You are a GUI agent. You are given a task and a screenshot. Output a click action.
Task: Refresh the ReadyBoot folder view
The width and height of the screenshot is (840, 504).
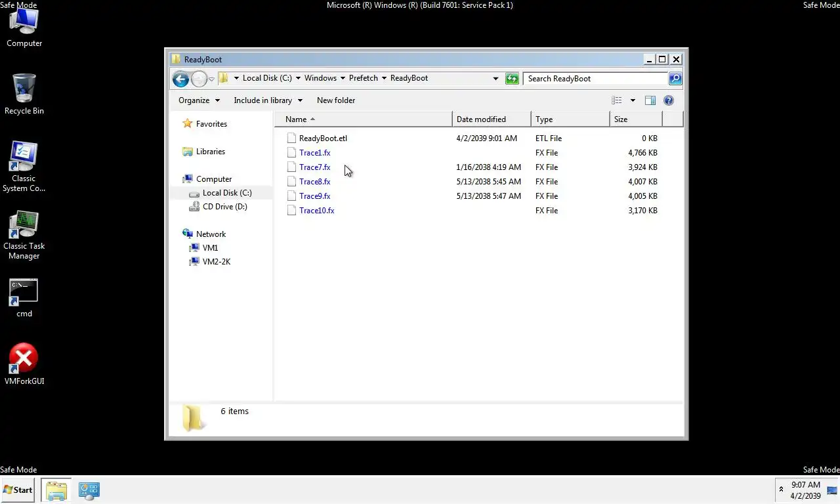coord(512,79)
